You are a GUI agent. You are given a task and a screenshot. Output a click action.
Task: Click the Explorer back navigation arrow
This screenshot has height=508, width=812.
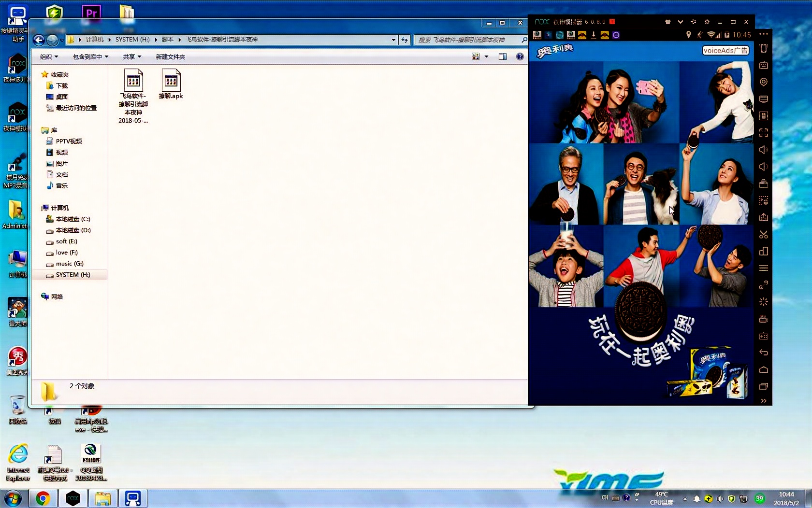[x=39, y=40]
